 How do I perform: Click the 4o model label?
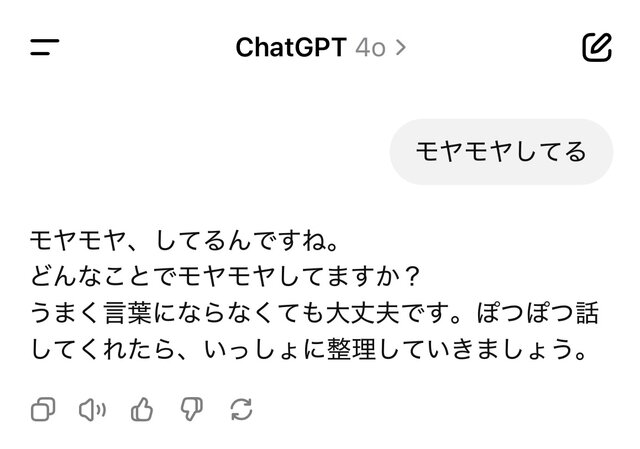click(x=370, y=47)
